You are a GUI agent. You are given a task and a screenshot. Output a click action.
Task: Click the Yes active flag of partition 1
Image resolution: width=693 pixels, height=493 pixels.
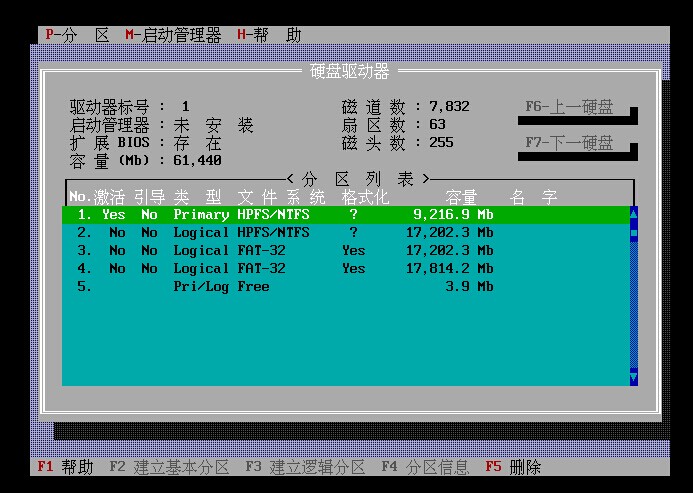point(114,214)
